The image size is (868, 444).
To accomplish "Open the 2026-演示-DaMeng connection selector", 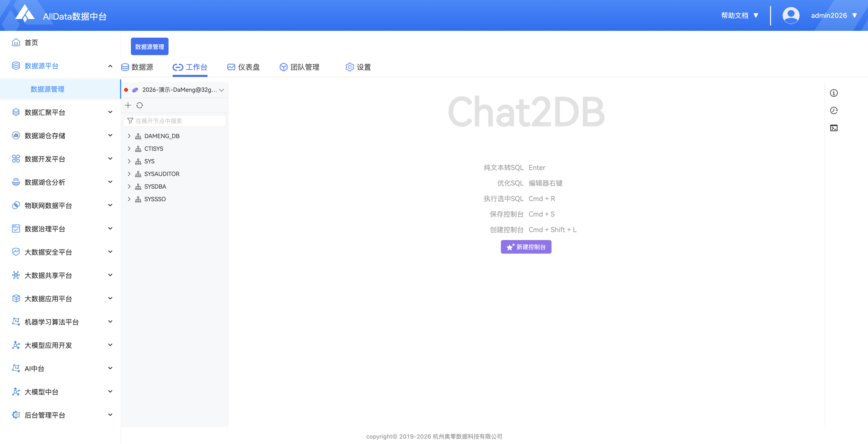I will 175,90.
